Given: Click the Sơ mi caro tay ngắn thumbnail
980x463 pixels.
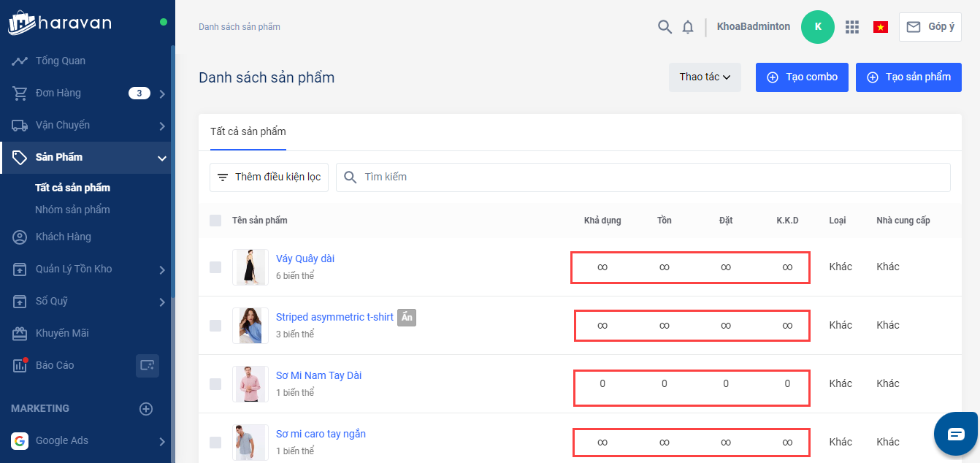Looking at the screenshot, I should [250, 442].
